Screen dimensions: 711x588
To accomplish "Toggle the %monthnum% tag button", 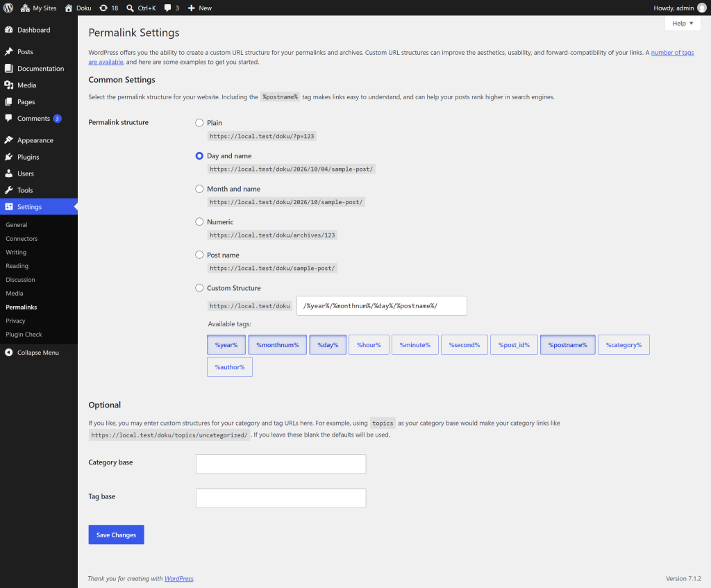I will (278, 344).
